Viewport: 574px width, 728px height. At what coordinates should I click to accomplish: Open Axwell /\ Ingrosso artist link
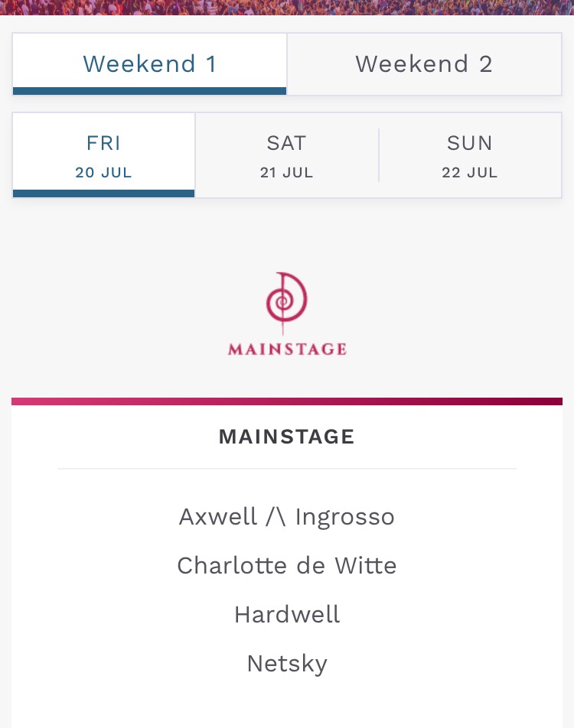(287, 517)
